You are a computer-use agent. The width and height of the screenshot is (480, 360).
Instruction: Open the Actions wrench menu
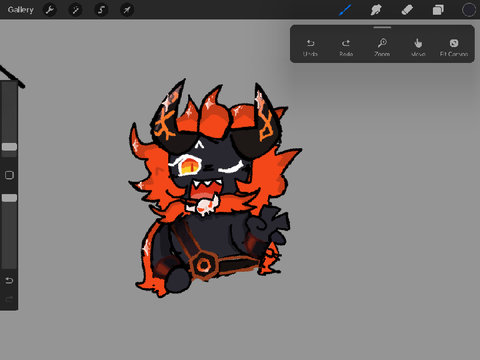pyautogui.click(x=50, y=10)
